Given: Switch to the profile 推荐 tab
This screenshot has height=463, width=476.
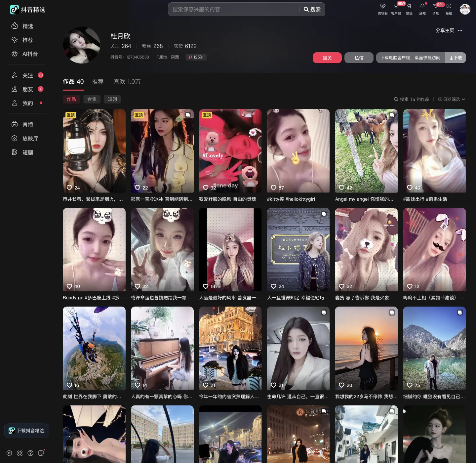Looking at the screenshot, I should pyautogui.click(x=98, y=82).
